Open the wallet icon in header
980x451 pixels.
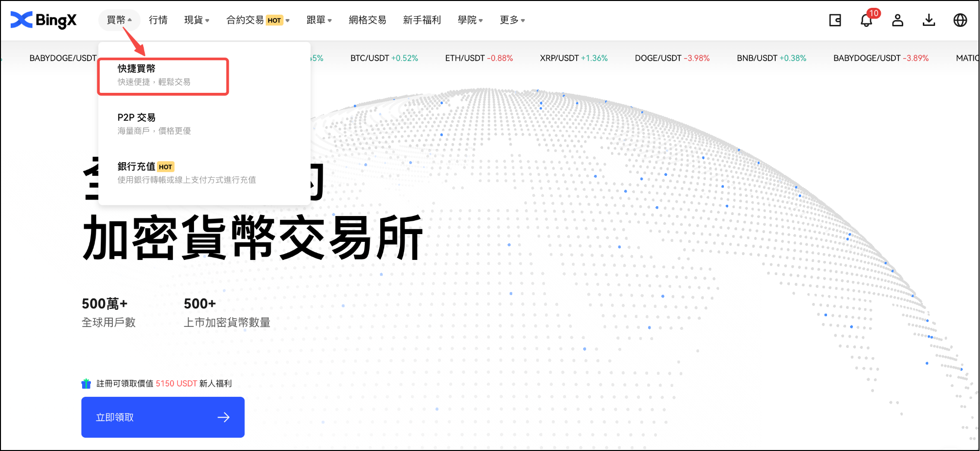pos(835,20)
